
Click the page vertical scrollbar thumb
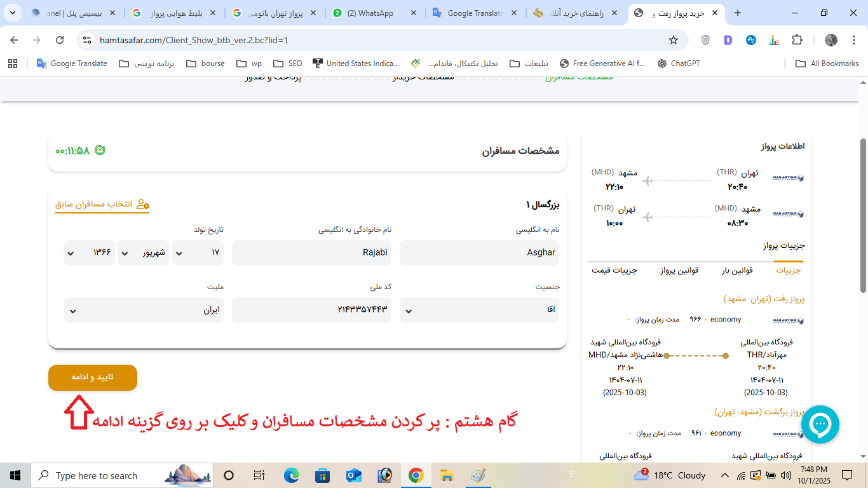(863, 216)
